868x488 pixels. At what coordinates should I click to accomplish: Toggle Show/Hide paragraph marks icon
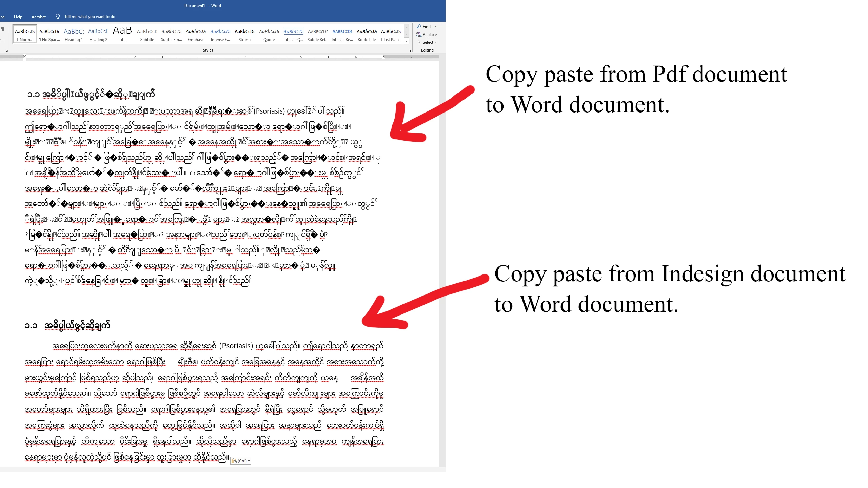coord(3,29)
